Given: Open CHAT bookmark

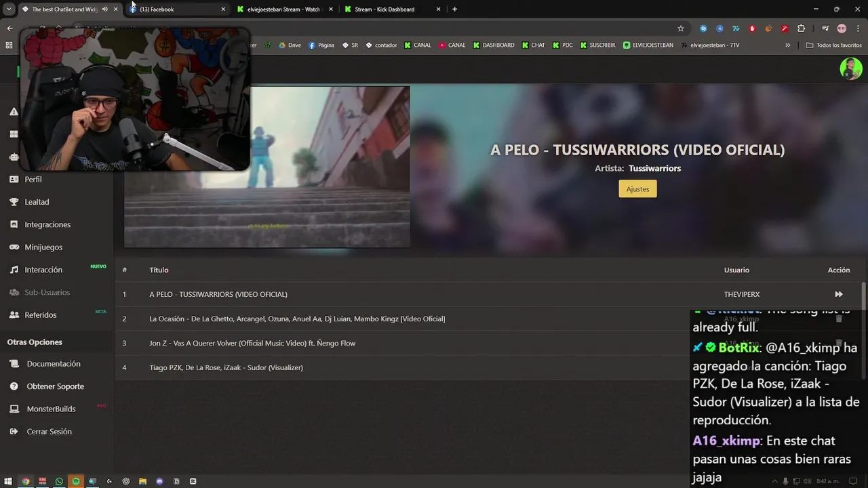Looking at the screenshot, I should click(533, 45).
